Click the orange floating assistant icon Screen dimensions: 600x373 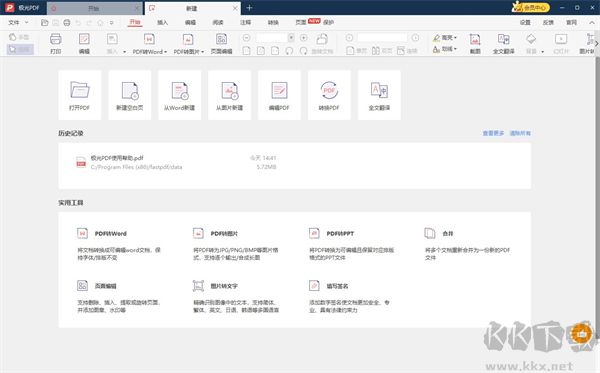[x=581, y=334]
